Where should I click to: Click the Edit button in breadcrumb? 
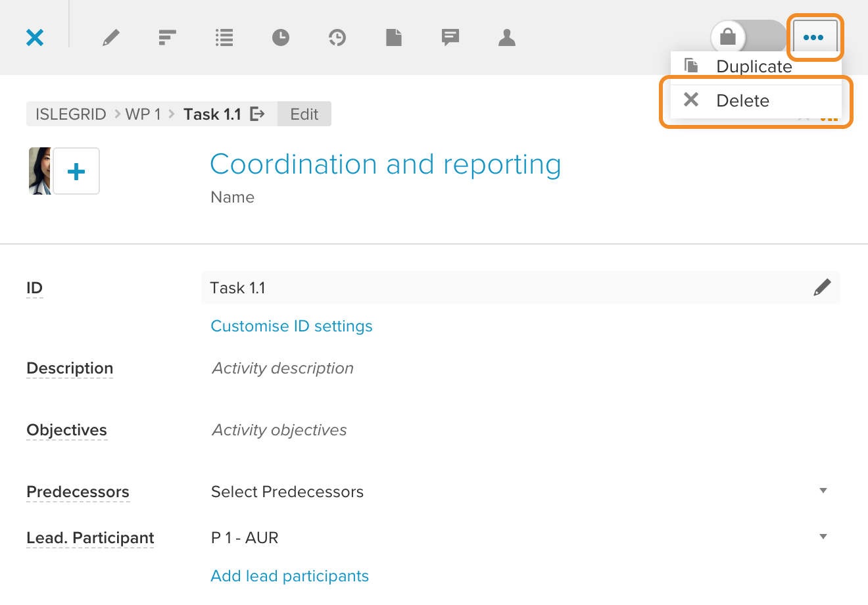point(304,114)
